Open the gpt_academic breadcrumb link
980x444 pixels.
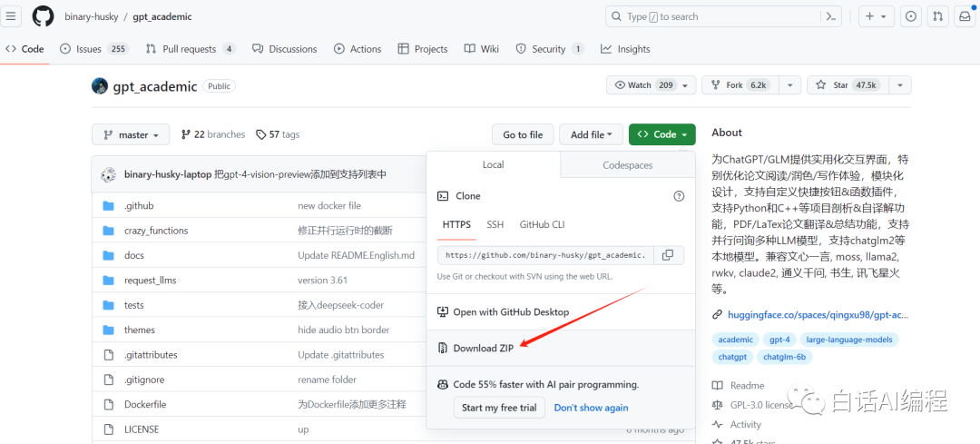point(162,17)
